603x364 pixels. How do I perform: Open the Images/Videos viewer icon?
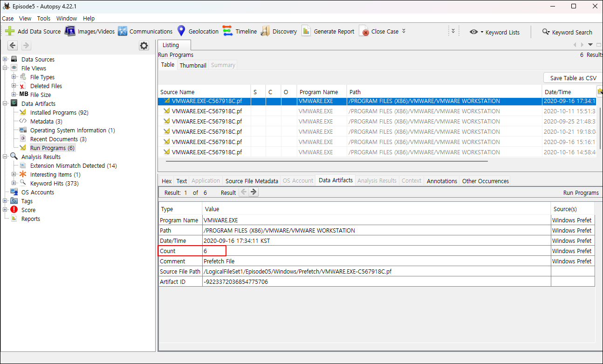coord(70,31)
